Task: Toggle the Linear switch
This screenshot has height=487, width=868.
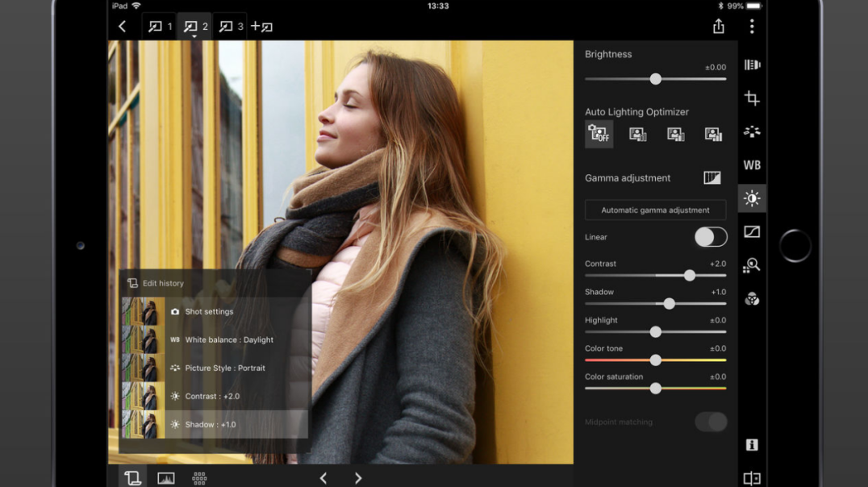Action: coord(711,237)
